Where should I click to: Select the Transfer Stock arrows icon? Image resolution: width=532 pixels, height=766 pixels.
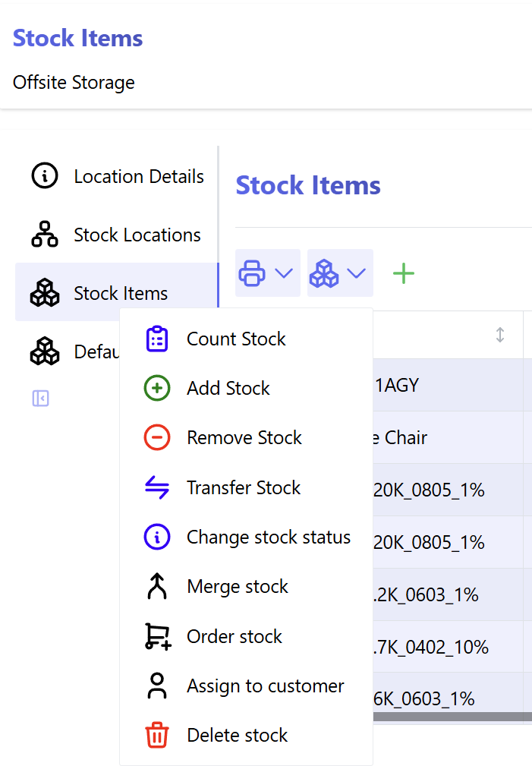click(x=156, y=487)
